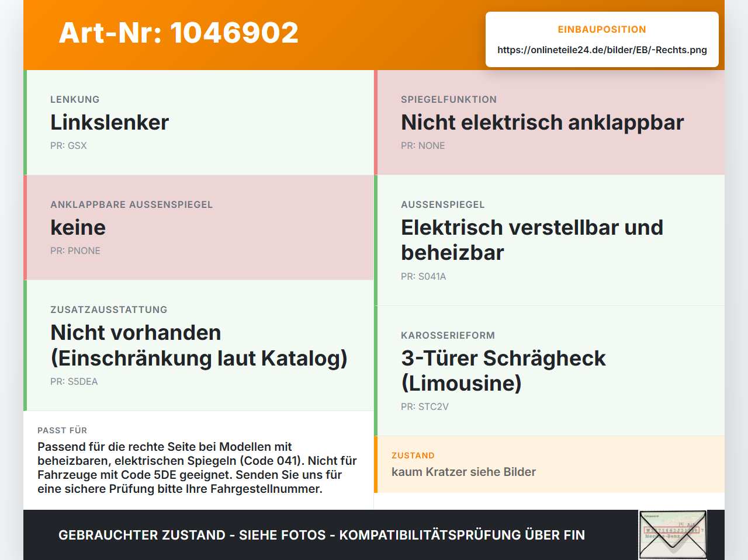Select the Zusatzausstattung Nicht vorhanden card

(x=199, y=346)
